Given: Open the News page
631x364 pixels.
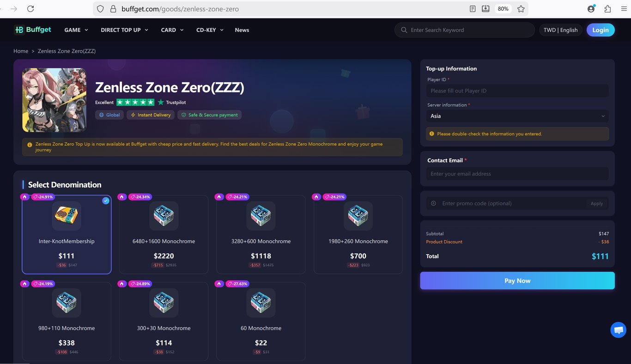Looking at the screenshot, I should click(242, 30).
